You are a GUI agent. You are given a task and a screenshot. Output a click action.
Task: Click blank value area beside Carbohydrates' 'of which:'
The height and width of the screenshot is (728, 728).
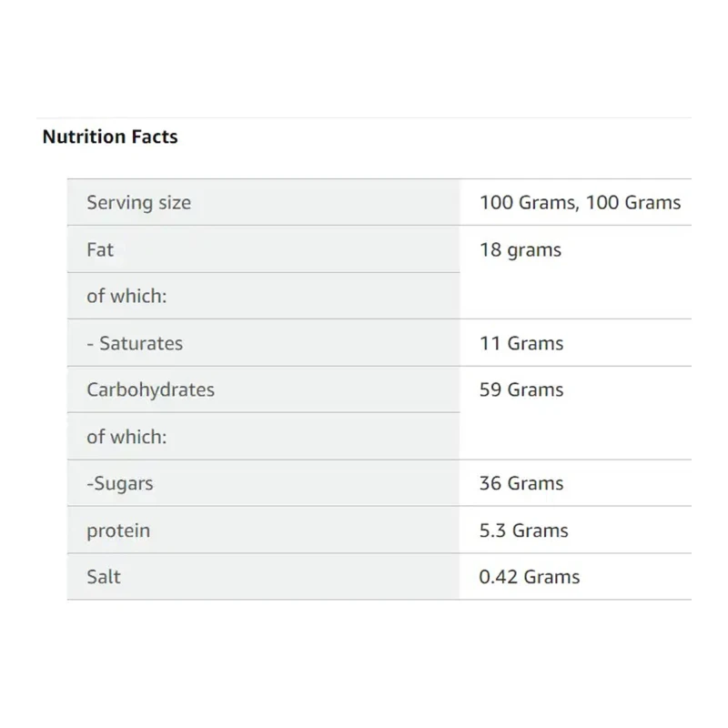(575, 437)
